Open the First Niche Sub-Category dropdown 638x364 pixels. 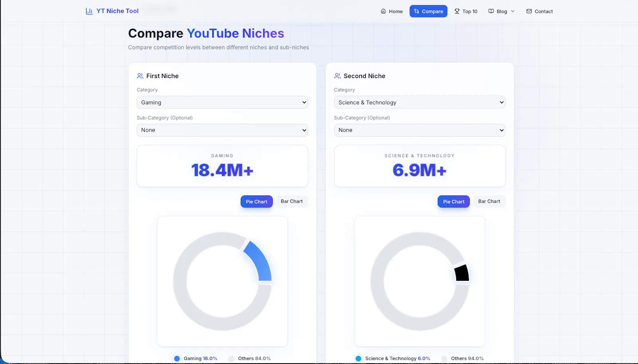[222, 130]
